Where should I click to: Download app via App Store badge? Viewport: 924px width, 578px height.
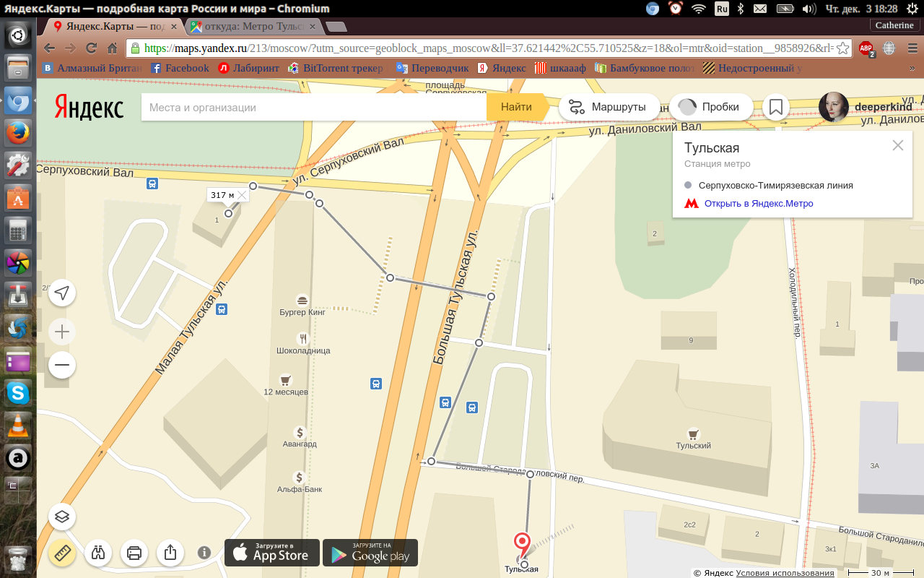(272, 553)
